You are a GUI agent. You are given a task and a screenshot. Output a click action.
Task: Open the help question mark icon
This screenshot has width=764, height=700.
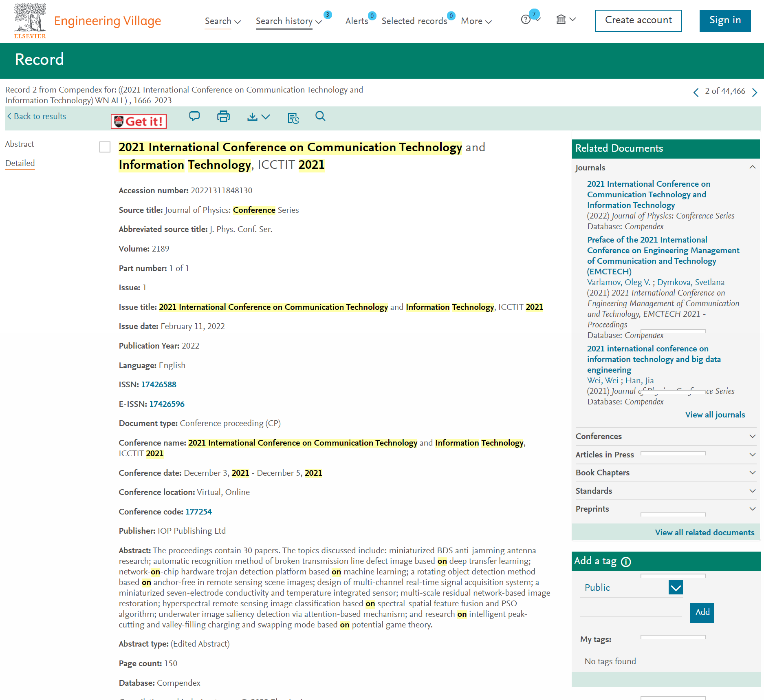click(526, 20)
